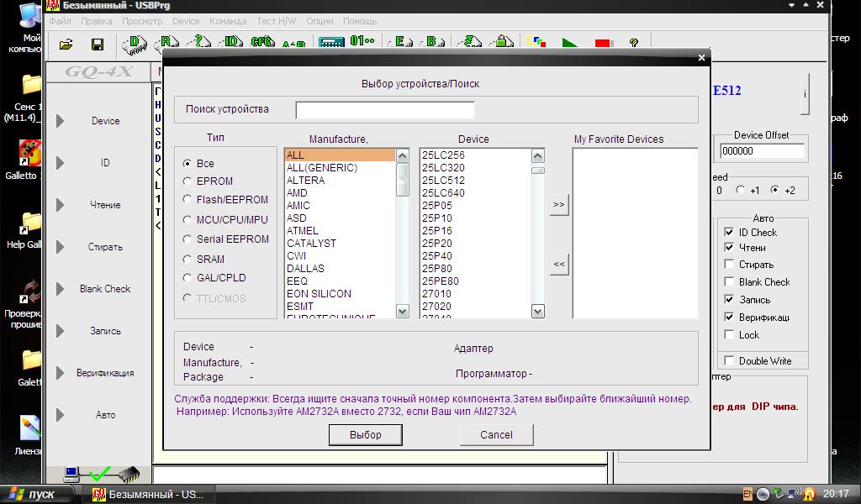Click the Поиск устройства search field
This screenshot has height=504, width=861.
coord(385,110)
